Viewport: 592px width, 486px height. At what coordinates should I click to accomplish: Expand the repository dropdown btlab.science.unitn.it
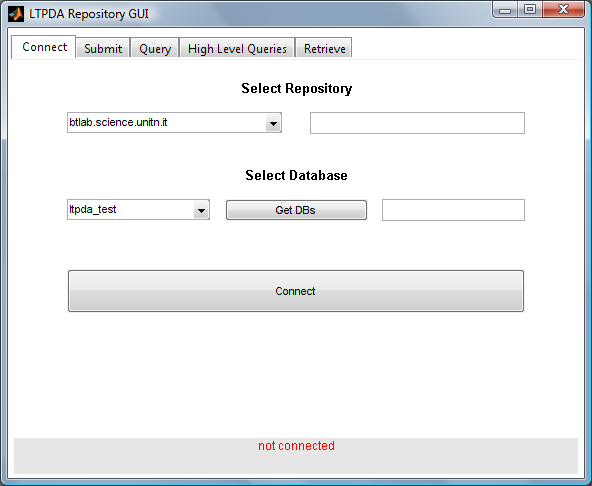[x=174, y=123]
